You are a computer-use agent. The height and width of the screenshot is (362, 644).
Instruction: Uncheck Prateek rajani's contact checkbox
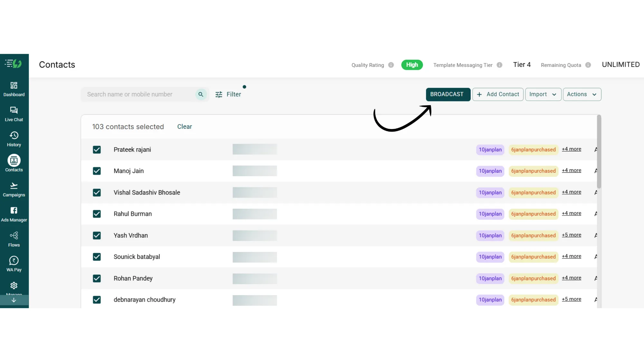tap(97, 150)
